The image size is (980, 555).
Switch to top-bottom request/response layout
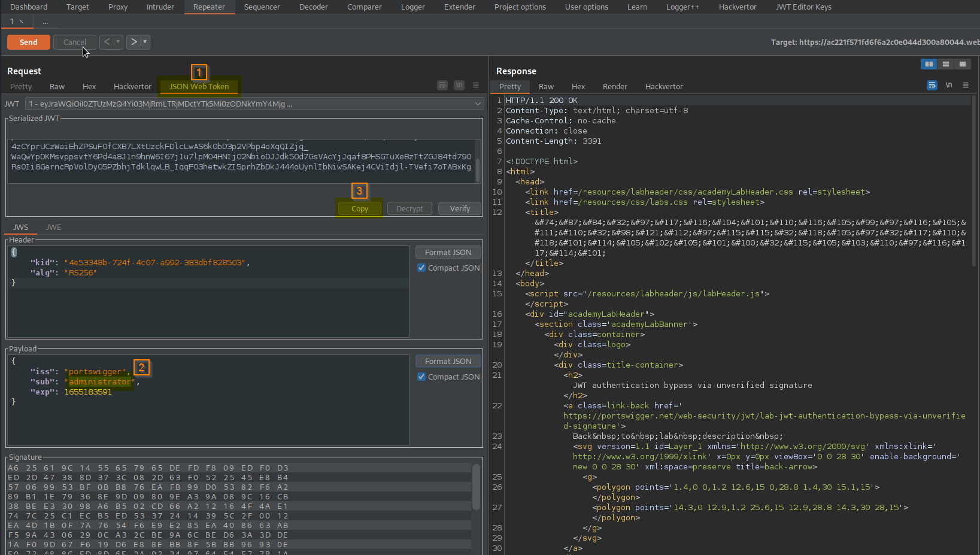pyautogui.click(x=946, y=64)
